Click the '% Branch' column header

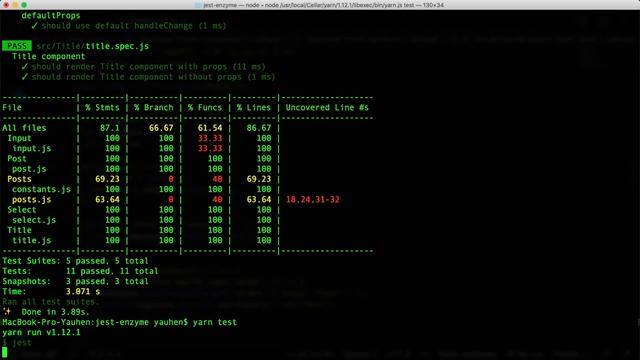pos(154,107)
